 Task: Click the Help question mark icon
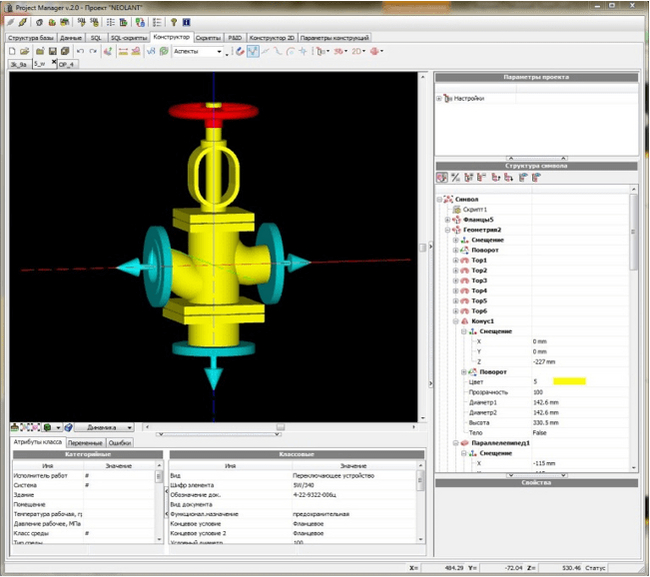tap(172, 21)
